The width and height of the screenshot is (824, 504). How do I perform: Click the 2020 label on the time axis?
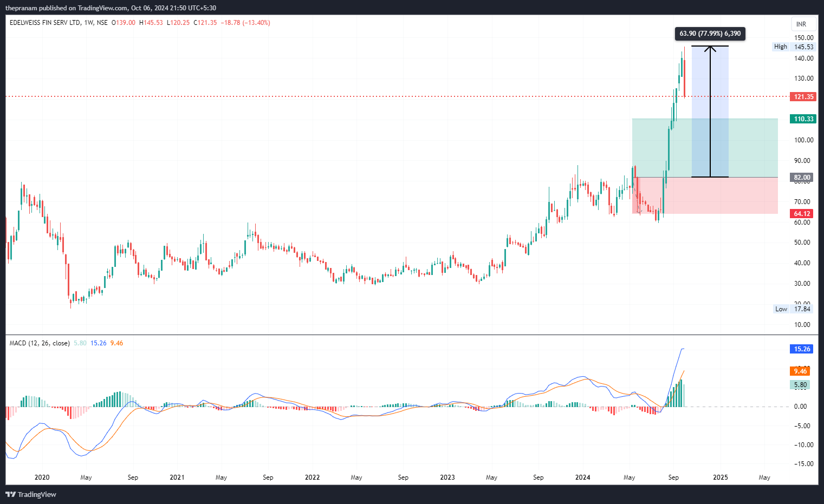click(x=42, y=477)
